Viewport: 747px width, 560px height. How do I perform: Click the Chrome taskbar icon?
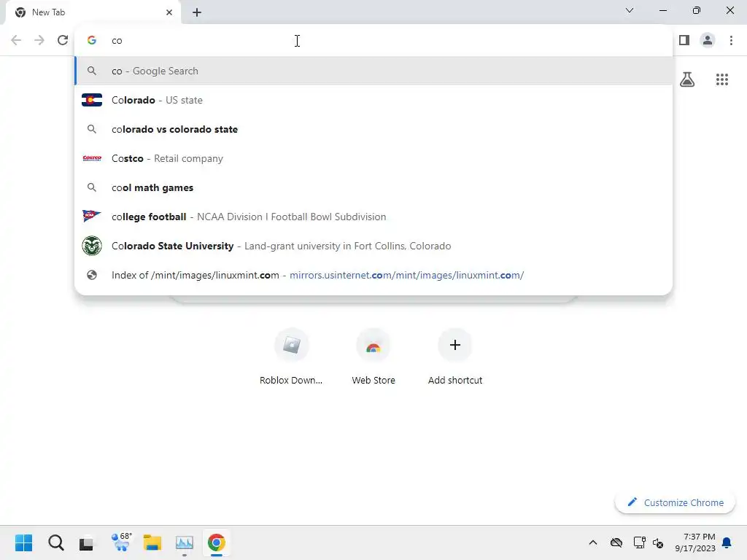pos(216,542)
